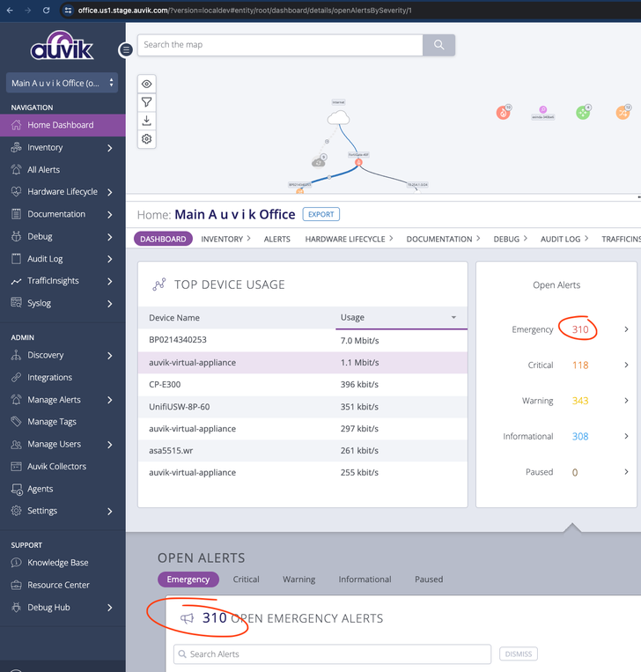Expand the TrafficInsights sidebar submenu
The width and height of the screenshot is (641, 672).
pyautogui.click(x=110, y=281)
